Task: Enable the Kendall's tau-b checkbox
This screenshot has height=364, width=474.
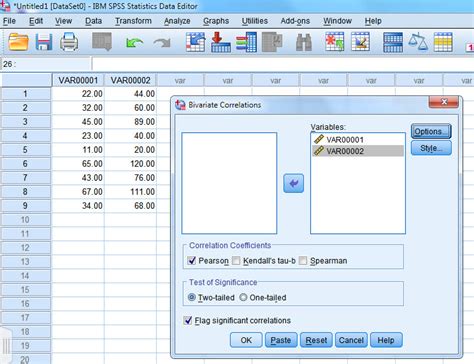Action: click(236, 260)
